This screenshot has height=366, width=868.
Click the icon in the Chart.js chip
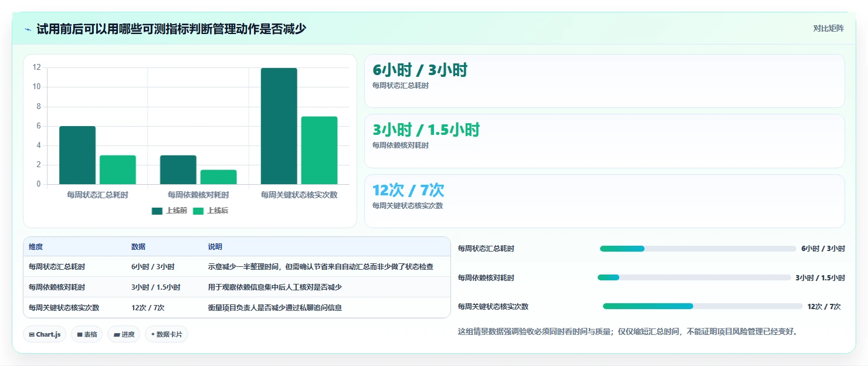pos(32,334)
